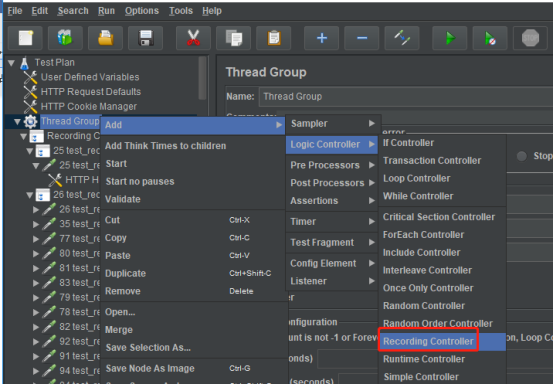Choose Add Think Times to children
554x385 pixels.
click(193, 146)
